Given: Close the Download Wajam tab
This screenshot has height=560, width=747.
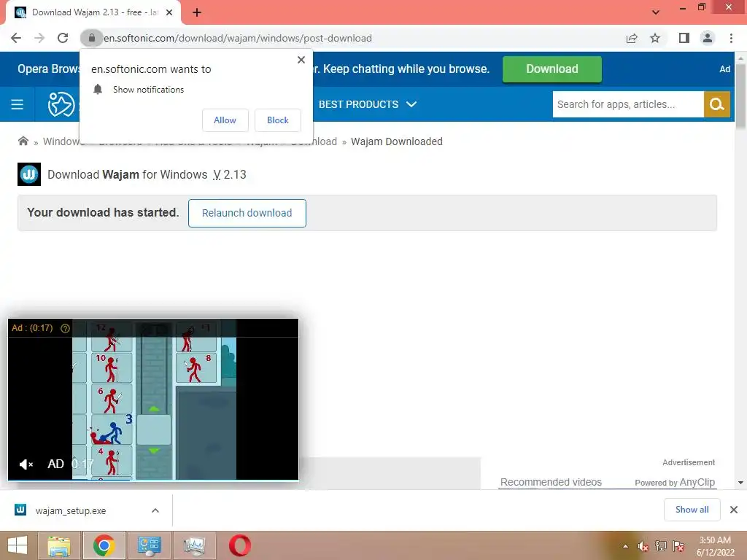Looking at the screenshot, I should (169, 12).
